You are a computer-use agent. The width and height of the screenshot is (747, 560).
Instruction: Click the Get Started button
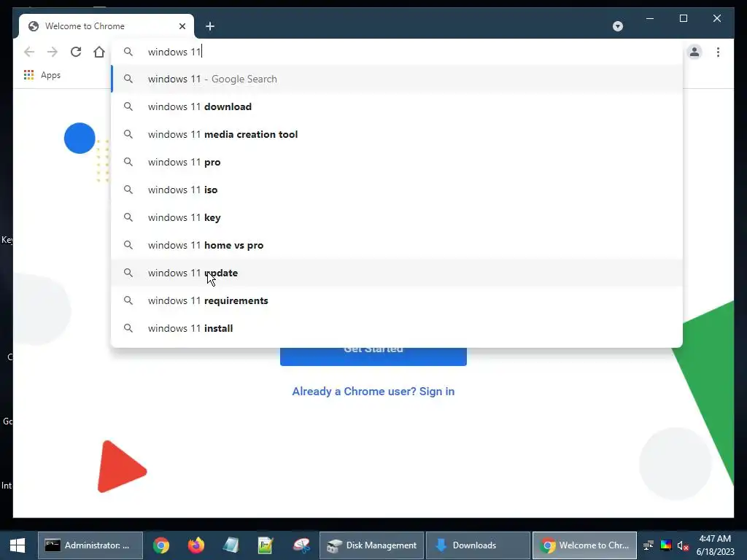pos(373,356)
